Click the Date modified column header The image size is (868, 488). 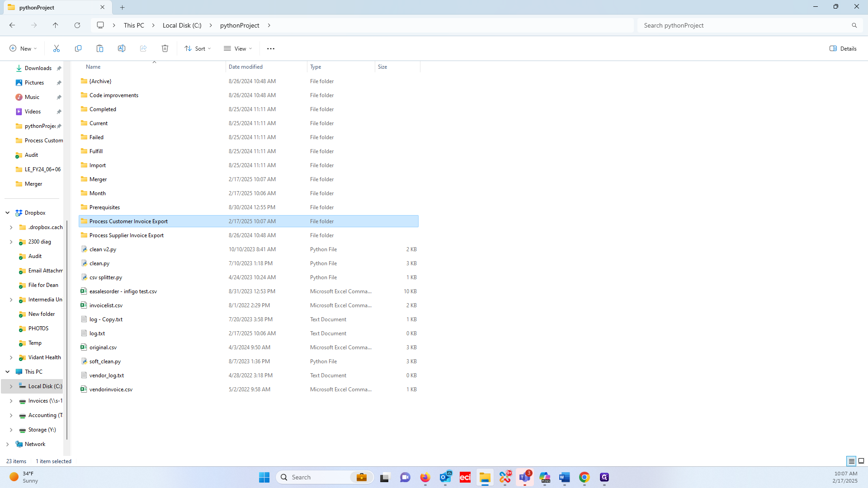click(245, 67)
